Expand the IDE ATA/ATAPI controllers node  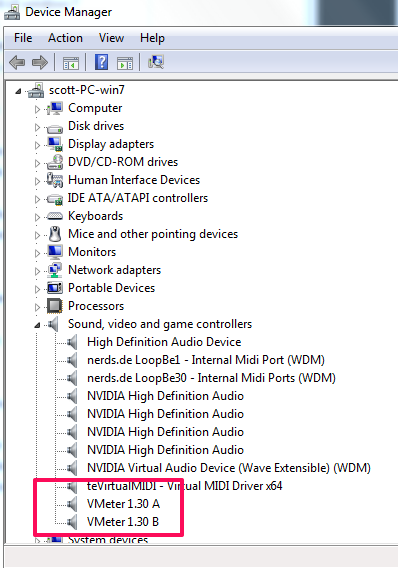pos(37,199)
